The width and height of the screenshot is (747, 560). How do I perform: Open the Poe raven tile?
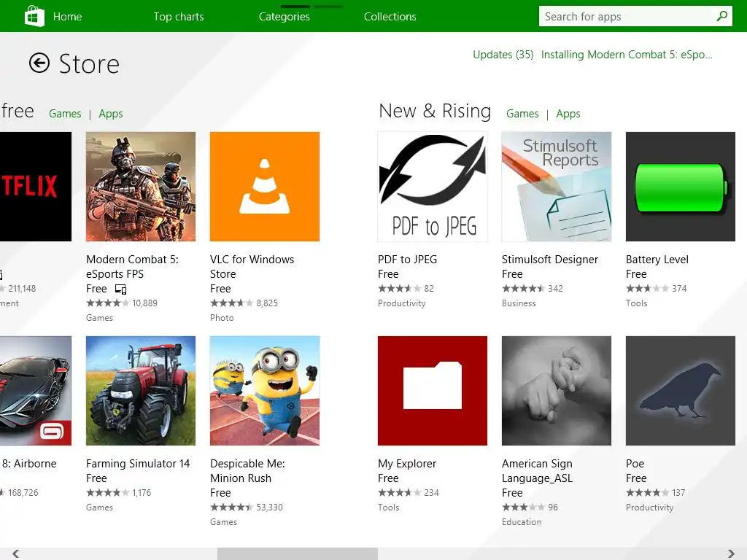pos(681,391)
